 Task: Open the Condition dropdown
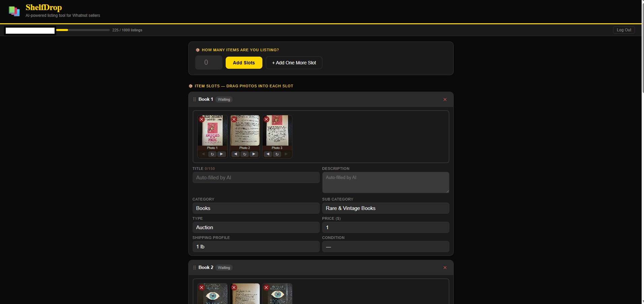(386, 247)
